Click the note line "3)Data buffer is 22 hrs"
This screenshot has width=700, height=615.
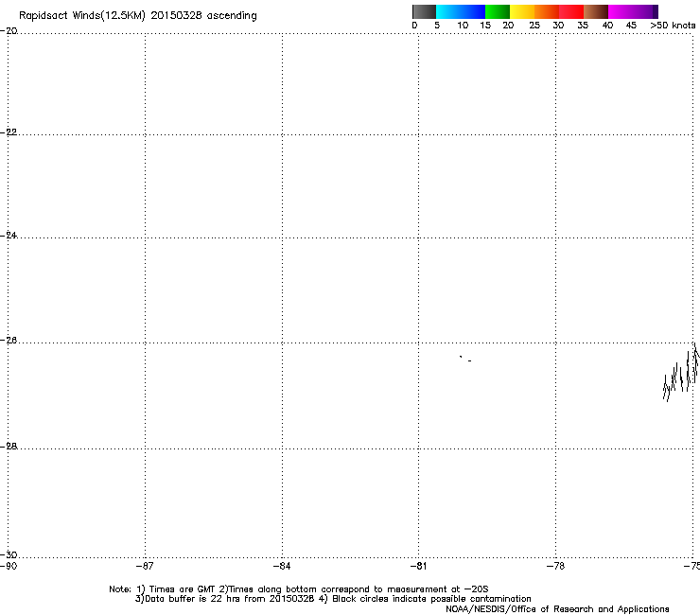pos(333,599)
